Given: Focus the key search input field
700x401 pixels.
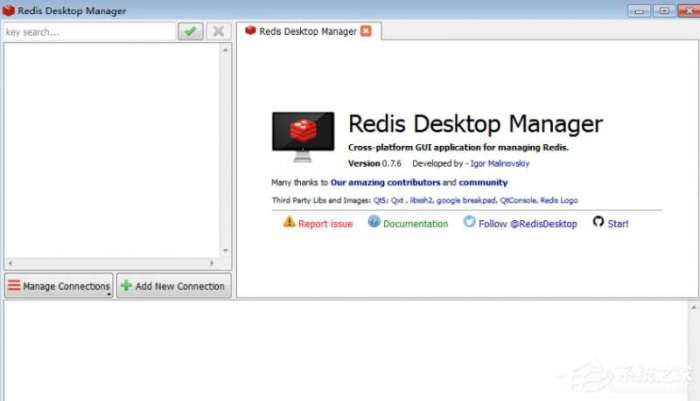Looking at the screenshot, I should click(x=90, y=32).
